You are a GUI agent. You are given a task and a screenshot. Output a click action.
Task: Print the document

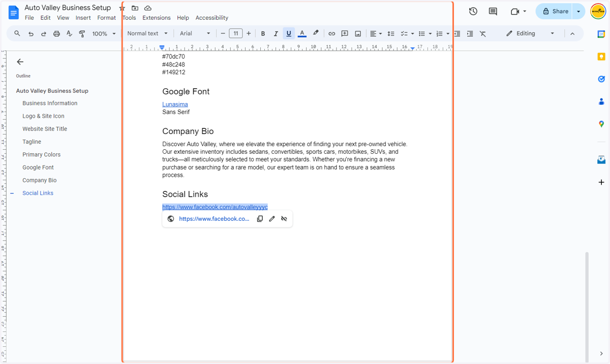(x=56, y=34)
